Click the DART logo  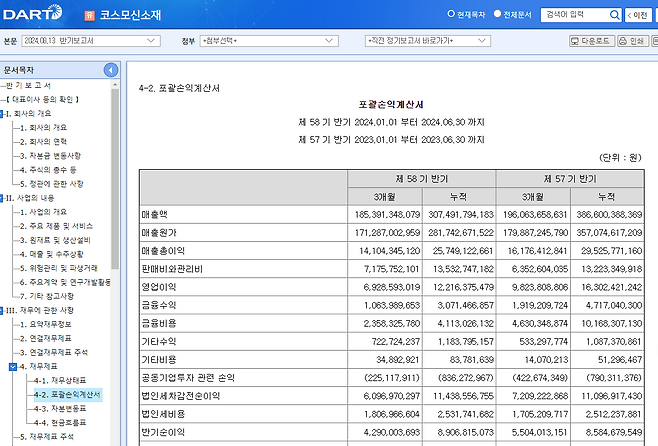[33, 13]
